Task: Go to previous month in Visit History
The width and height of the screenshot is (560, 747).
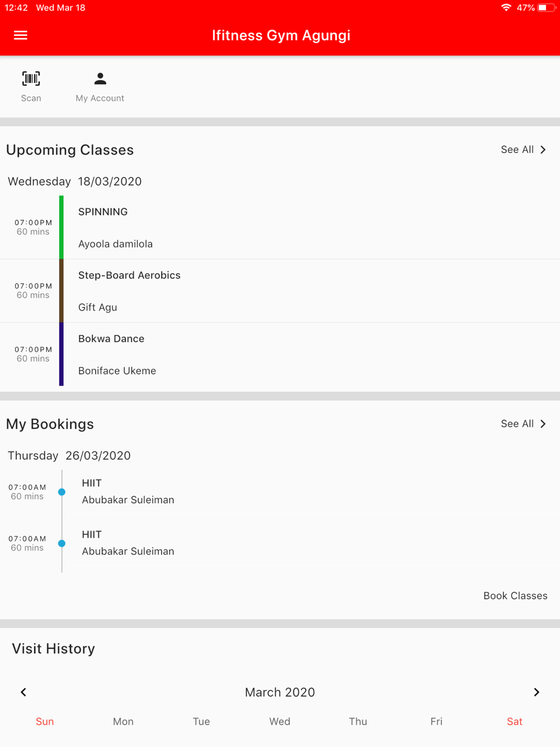Action: [24, 692]
